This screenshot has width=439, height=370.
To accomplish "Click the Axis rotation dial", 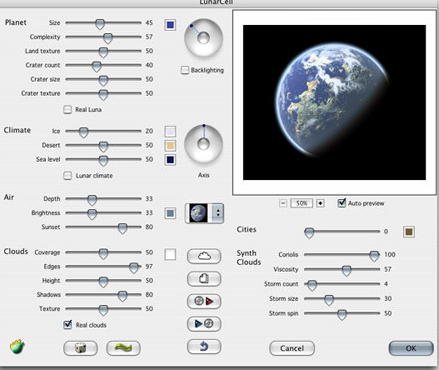I will (203, 144).
